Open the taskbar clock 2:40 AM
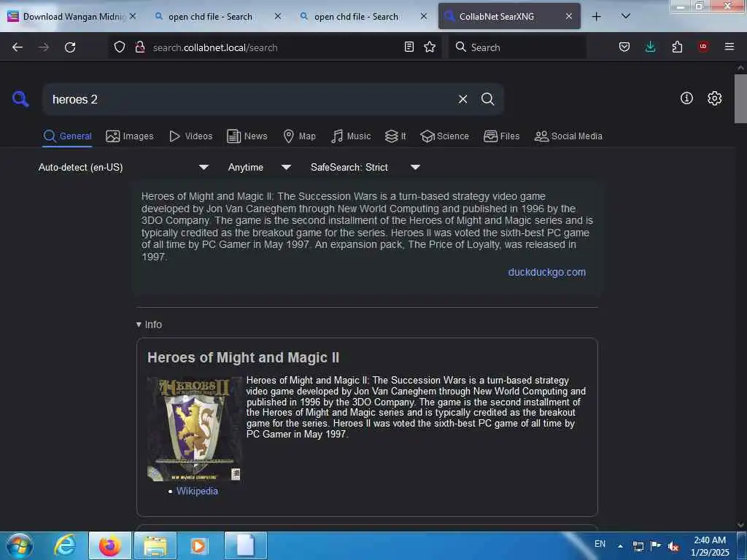This screenshot has height=560, width=747. [710, 545]
